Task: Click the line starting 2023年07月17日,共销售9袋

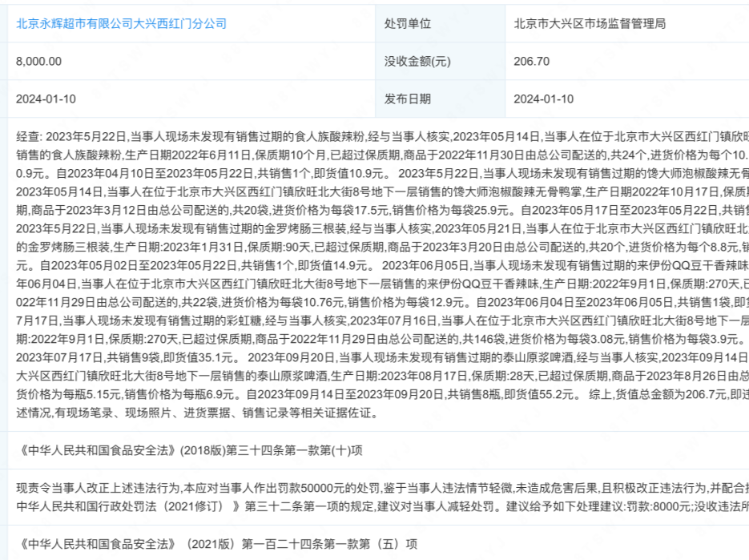Action: point(382,357)
